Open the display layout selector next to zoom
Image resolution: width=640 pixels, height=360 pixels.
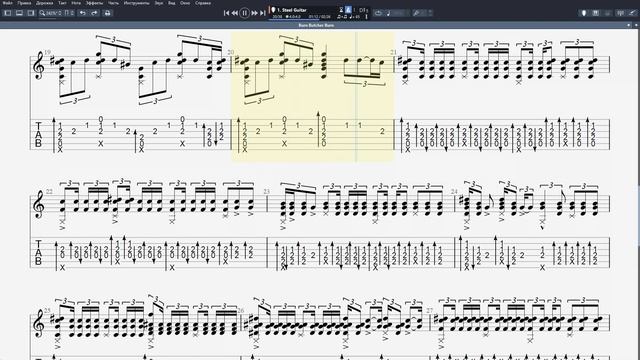click(x=69, y=13)
